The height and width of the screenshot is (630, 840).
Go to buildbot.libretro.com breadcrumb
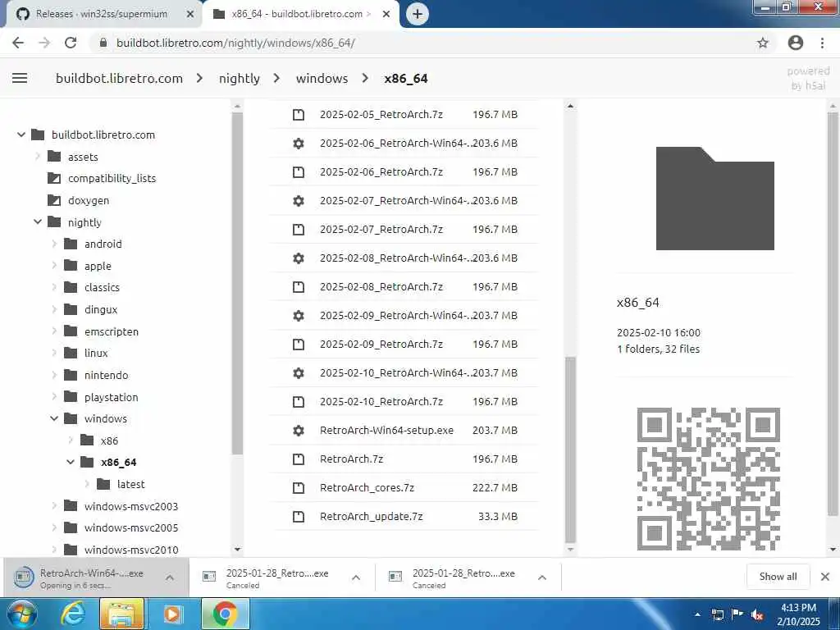pyautogui.click(x=119, y=78)
